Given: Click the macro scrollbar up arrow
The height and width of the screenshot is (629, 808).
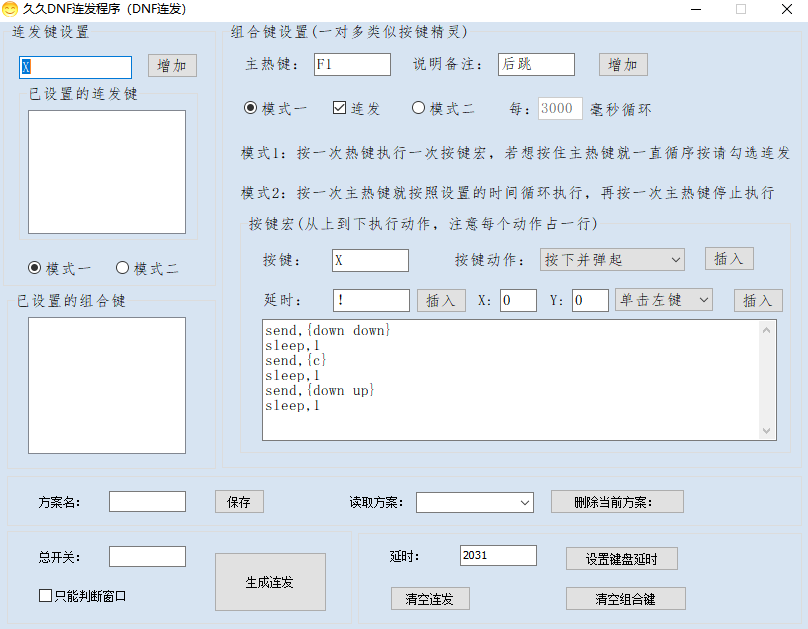Looking at the screenshot, I should pos(767,330).
